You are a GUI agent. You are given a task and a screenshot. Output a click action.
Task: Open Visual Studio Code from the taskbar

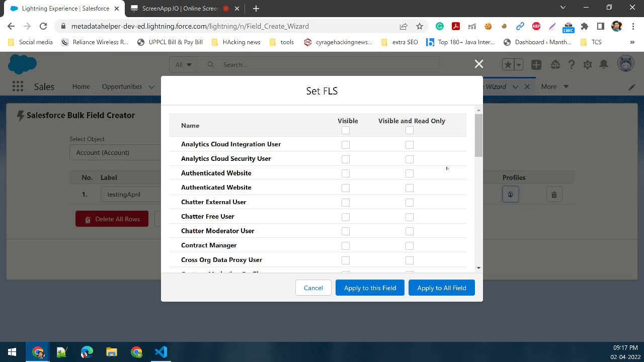click(x=161, y=351)
